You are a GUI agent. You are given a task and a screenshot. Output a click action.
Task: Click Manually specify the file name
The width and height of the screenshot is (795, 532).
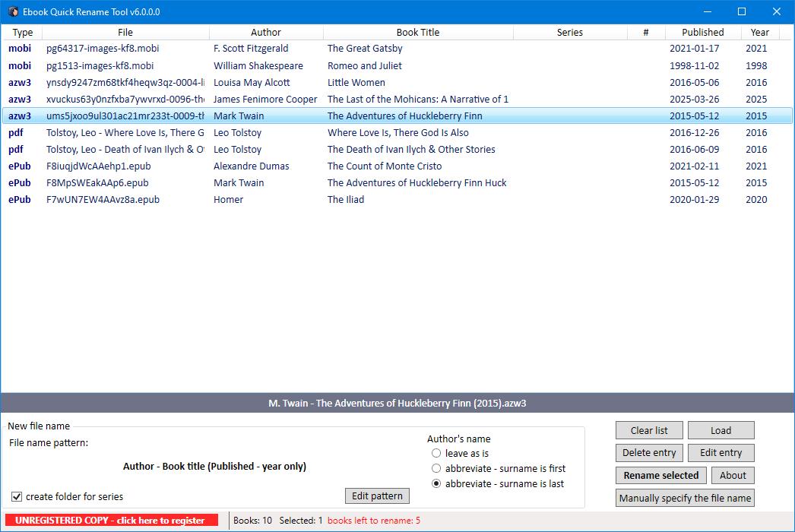[x=684, y=498]
